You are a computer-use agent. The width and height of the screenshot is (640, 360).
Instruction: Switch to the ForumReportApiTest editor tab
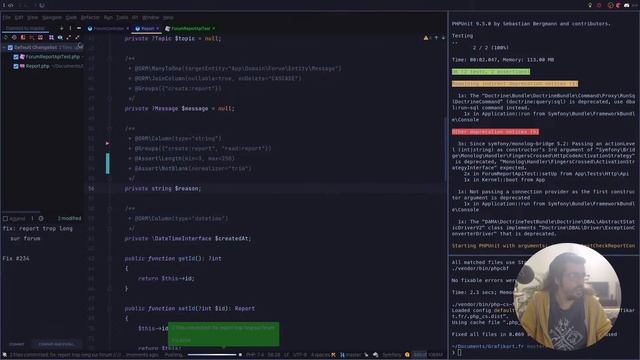[x=190, y=29]
